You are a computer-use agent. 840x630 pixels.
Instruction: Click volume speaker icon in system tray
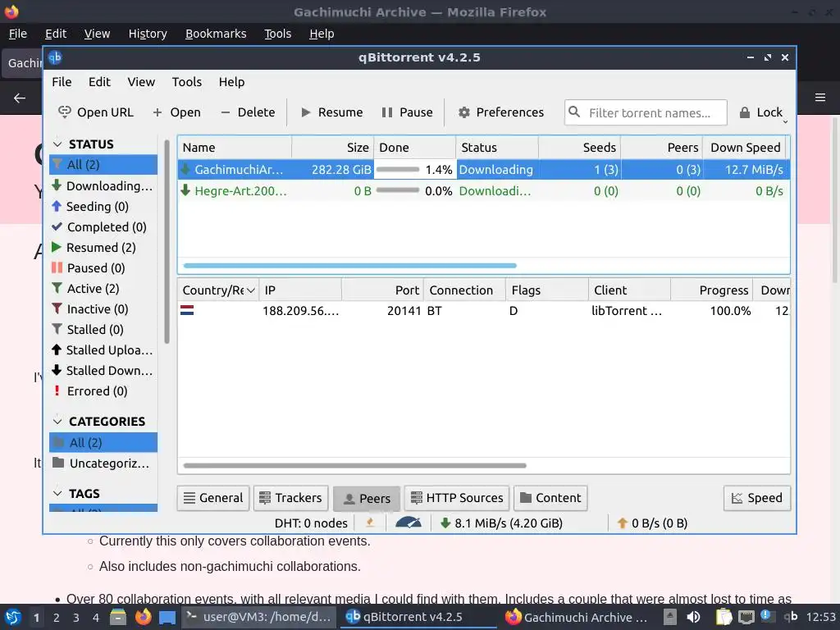point(693,617)
